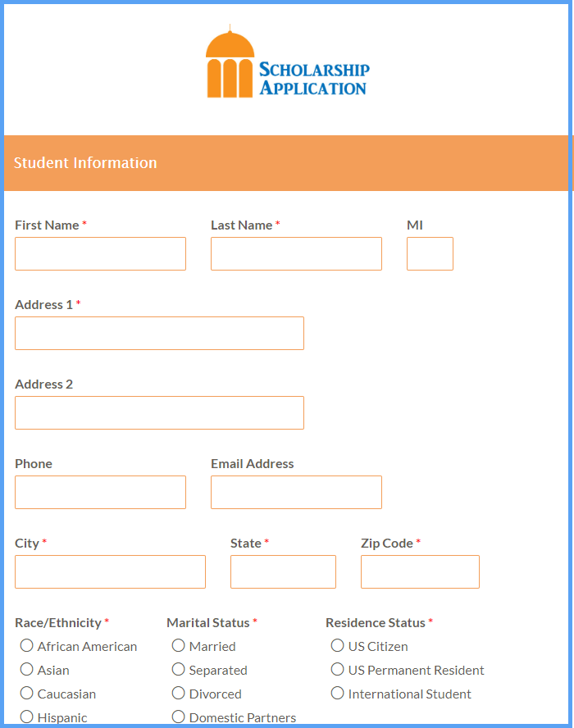Select African American race option
The image size is (574, 728).
pos(27,646)
